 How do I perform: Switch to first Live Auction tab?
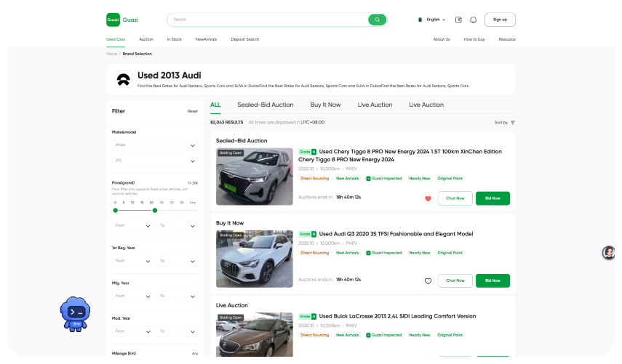coord(375,105)
